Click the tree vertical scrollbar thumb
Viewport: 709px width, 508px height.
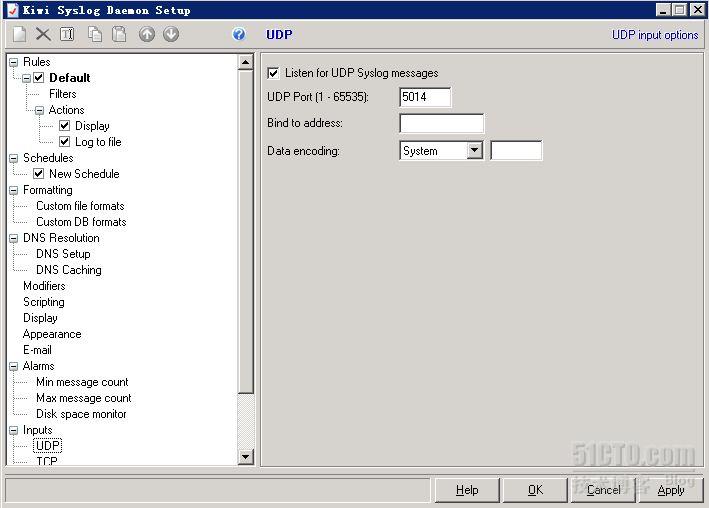[246, 232]
